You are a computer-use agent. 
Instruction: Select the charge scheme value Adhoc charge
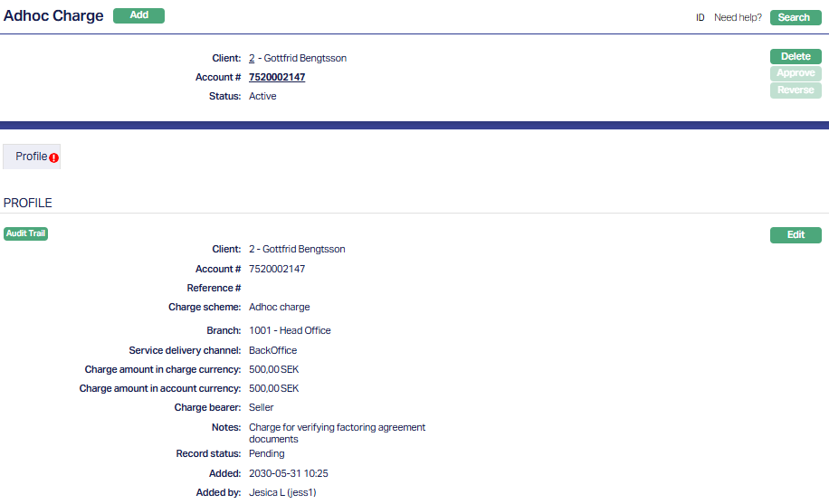pos(279,307)
